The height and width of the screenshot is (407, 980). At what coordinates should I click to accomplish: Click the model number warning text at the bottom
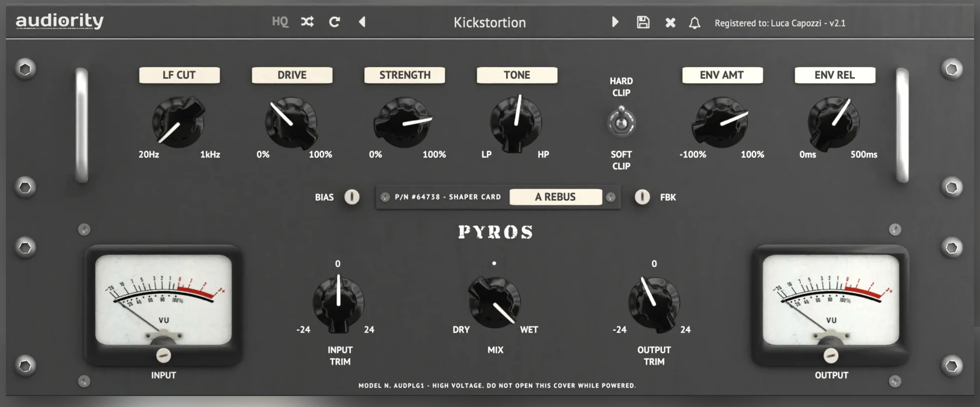click(x=497, y=386)
